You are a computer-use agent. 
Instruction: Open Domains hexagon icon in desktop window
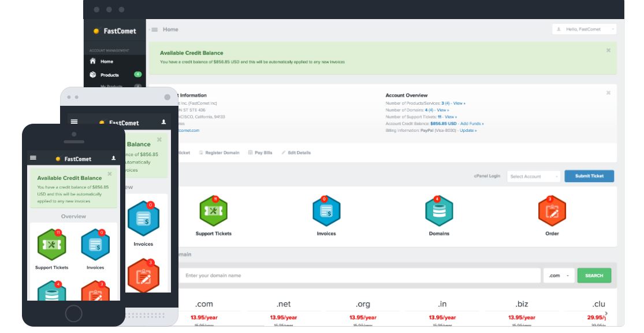click(439, 211)
